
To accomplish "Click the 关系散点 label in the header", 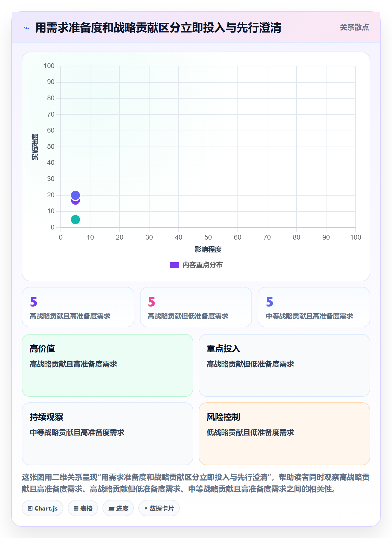I will coord(354,27).
